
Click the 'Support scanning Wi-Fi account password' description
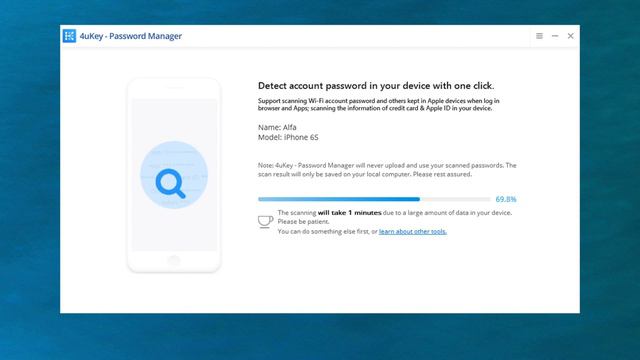click(378, 104)
